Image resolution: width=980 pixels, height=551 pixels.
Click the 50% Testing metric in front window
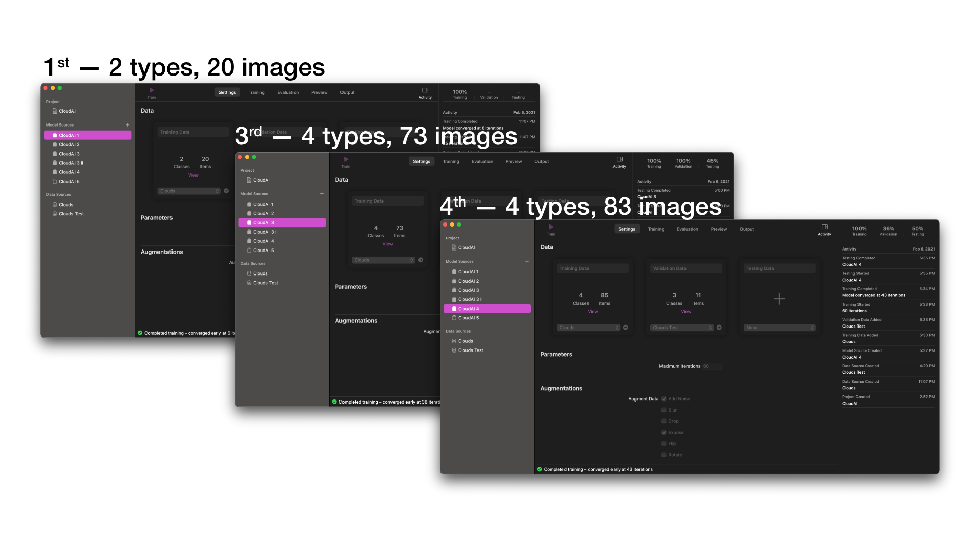(917, 231)
